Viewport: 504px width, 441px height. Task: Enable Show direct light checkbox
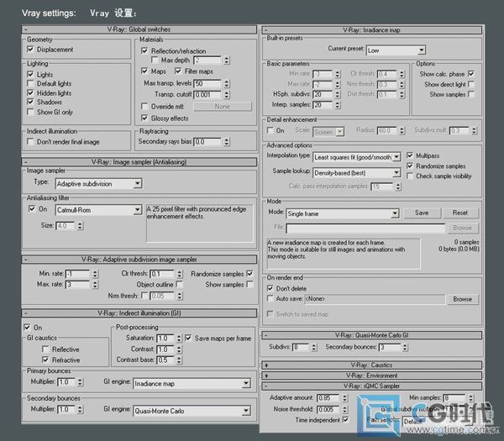coord(471,84)
